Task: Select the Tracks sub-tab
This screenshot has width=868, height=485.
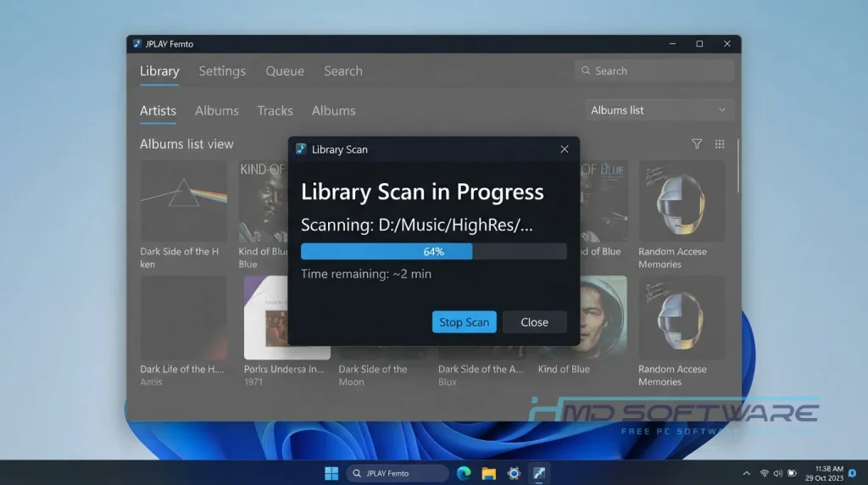Action: [275, 111]
